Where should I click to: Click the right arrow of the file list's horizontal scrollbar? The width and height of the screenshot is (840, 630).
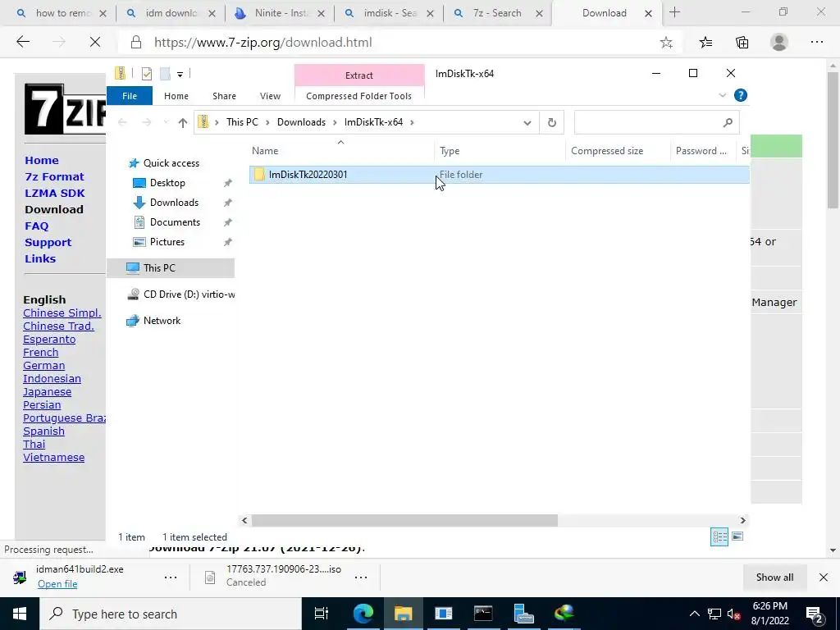click(x=742, y=520)
